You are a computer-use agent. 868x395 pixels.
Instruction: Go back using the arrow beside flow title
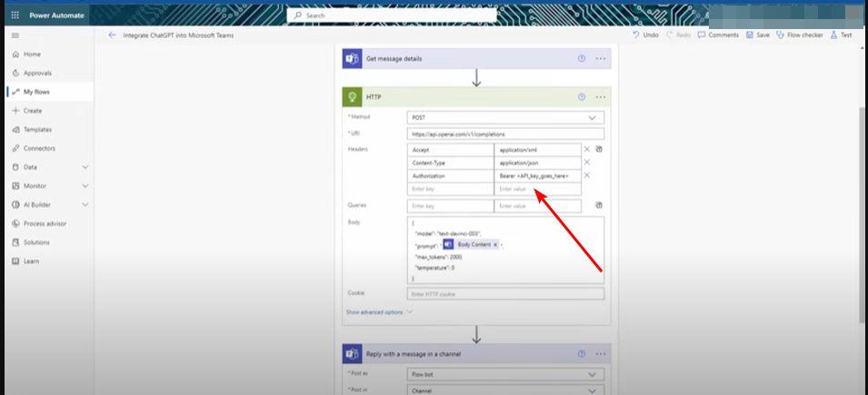coord(113,35)
